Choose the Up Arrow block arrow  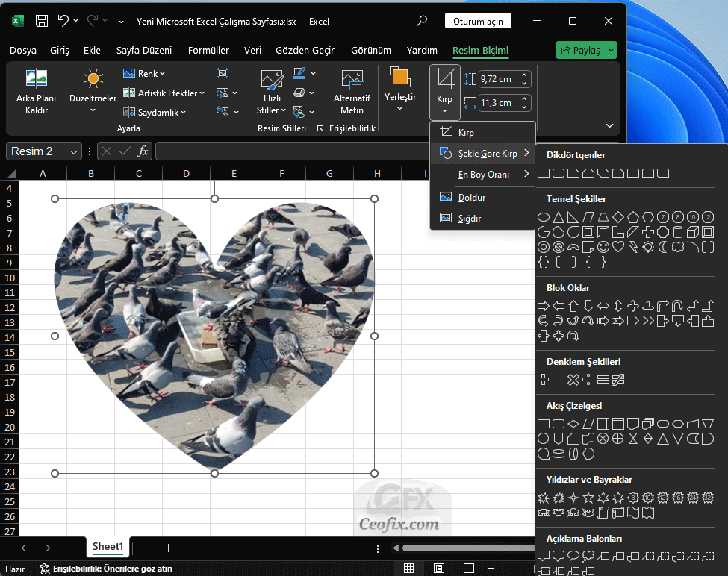click(x=573, y=306)
